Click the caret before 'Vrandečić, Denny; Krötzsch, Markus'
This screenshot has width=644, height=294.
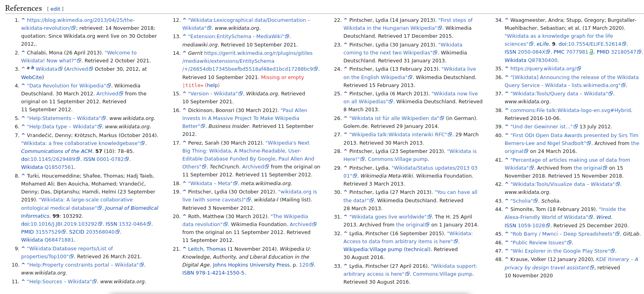[23, 135]
